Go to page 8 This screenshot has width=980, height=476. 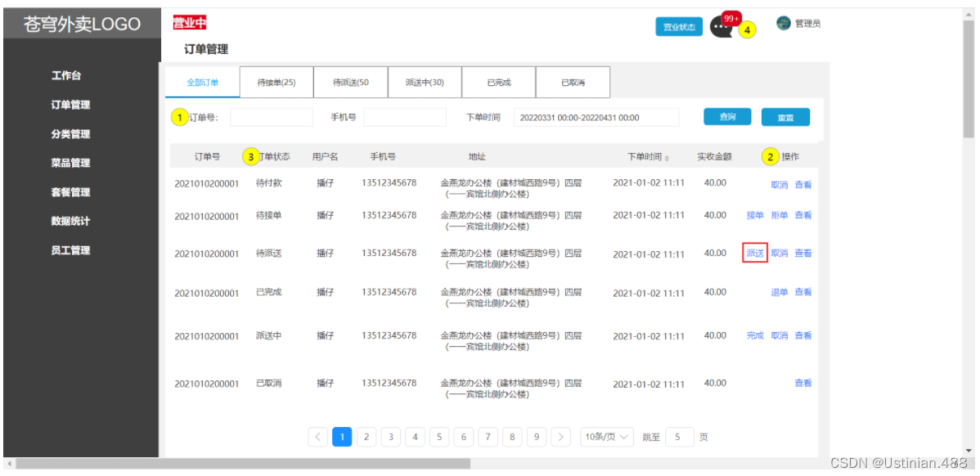coord(512,437)
